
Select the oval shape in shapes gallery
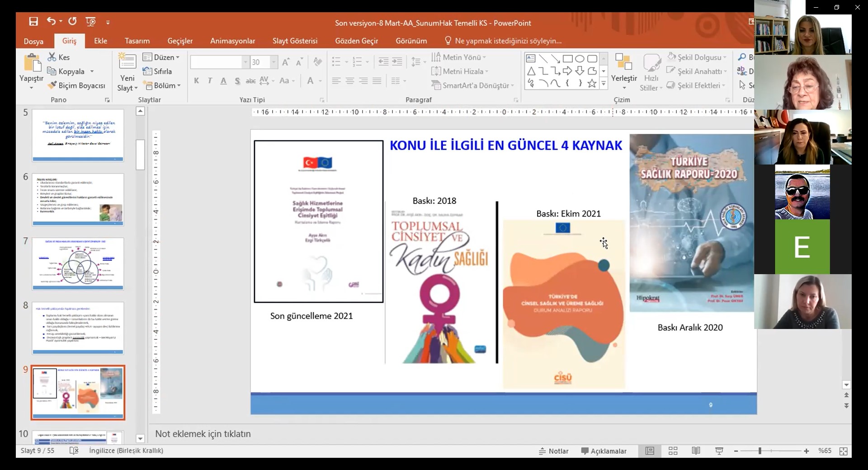[x=580, y=59]
